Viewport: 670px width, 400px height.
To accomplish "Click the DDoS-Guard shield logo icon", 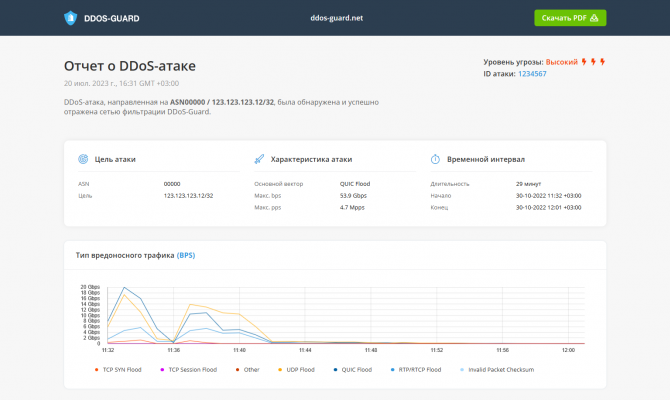I will [x=70, y=17].
